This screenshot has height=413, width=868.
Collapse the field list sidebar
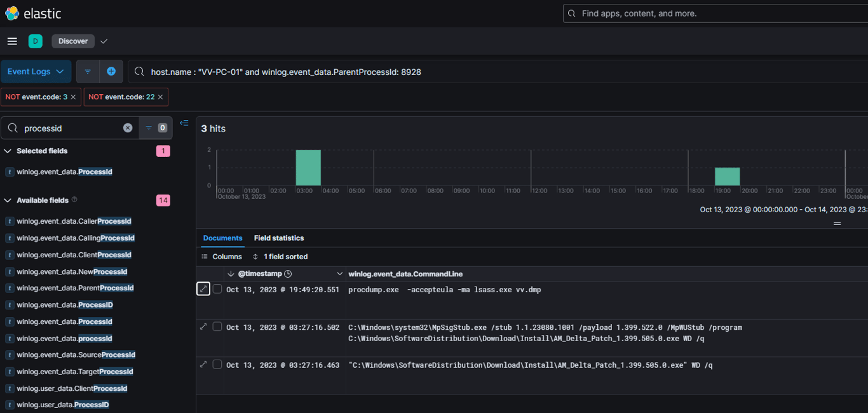[x=184, y=123]
